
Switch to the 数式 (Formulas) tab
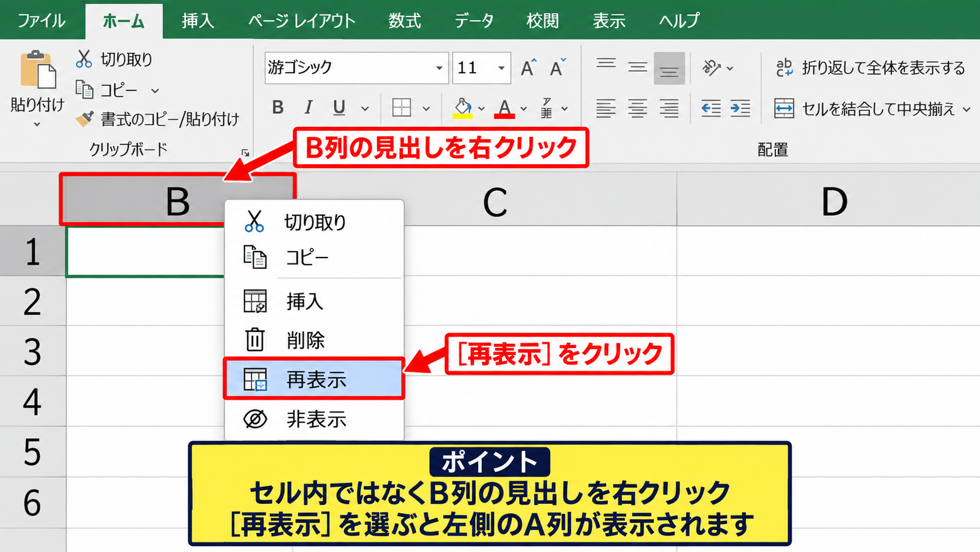[x=404, y=21]
